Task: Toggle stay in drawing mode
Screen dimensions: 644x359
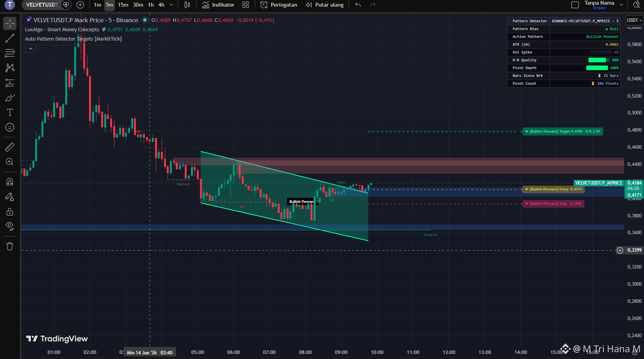Action: (10, 197)
